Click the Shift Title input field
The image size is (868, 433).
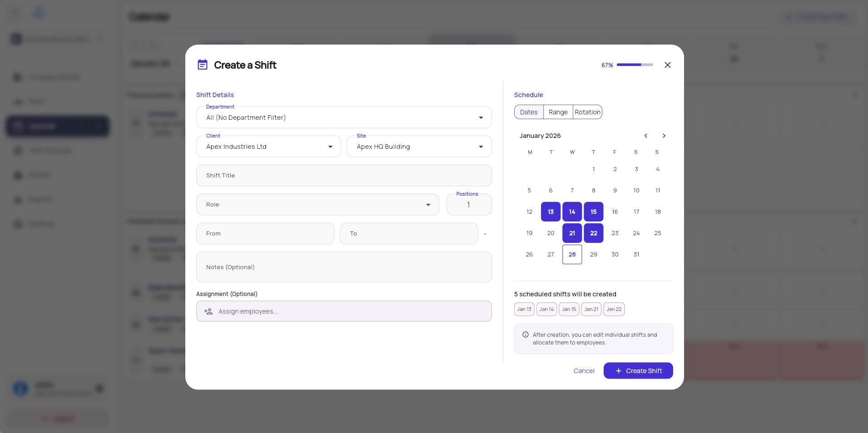343,175
